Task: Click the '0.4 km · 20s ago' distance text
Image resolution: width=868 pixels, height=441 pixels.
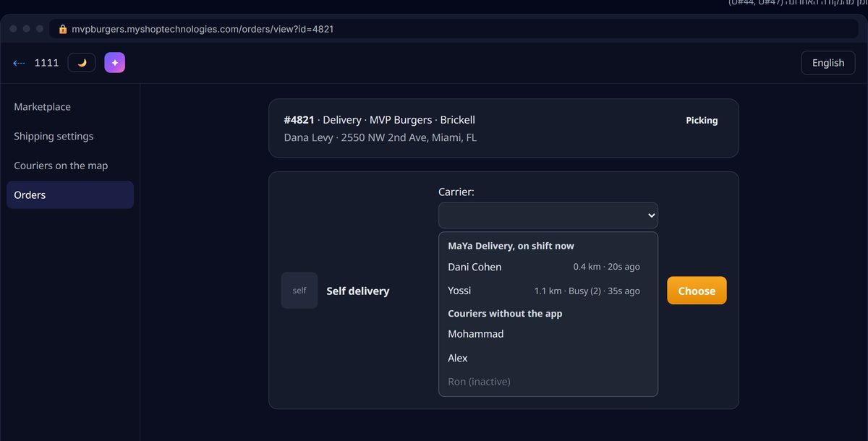Action: (x=607, y=267)
